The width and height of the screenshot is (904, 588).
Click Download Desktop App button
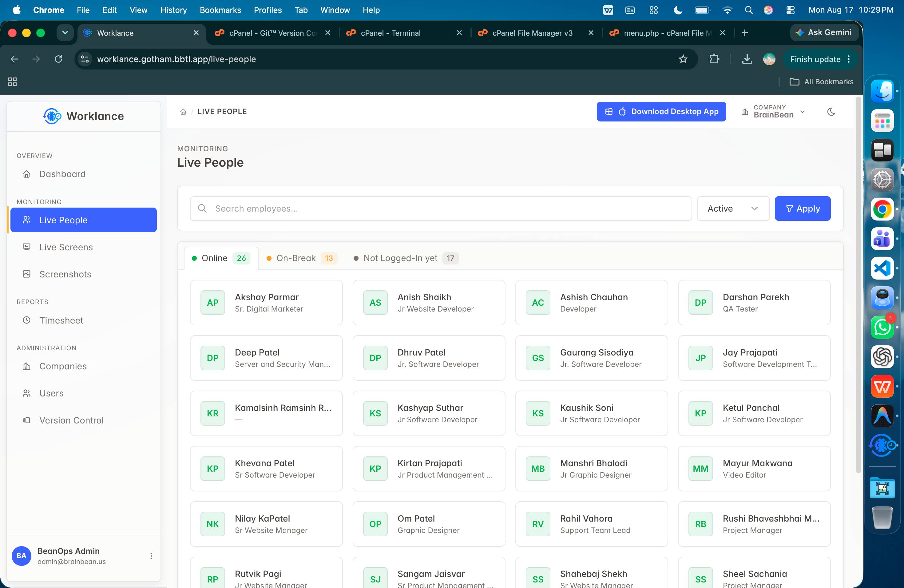click(x=661, y=112)
